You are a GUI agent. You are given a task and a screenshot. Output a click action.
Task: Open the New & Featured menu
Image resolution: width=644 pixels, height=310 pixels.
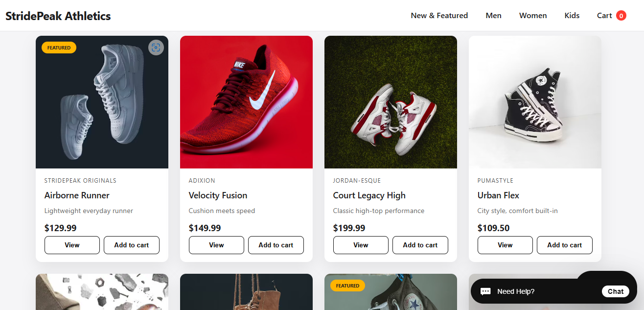pos(439,15)
